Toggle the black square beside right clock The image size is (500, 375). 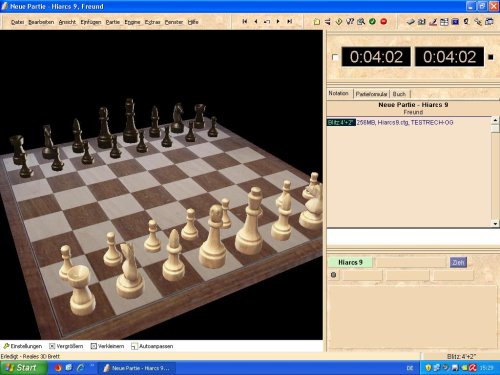(491, 57)
